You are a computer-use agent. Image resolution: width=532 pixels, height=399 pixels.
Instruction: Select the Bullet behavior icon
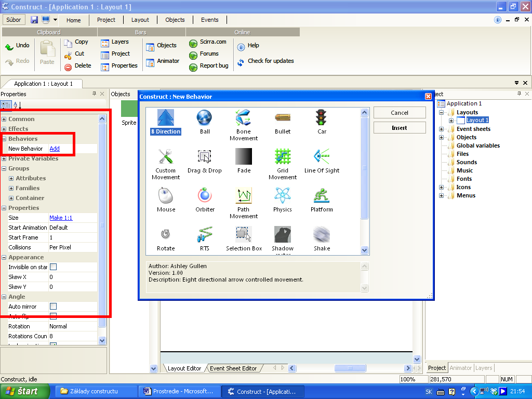(x=283, y=118)
